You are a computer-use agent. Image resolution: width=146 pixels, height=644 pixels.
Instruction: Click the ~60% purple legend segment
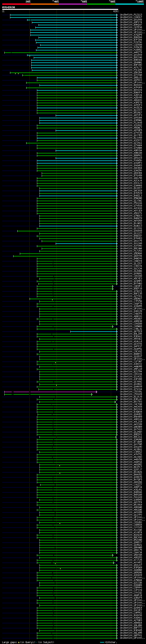click(x=73, y=4)
